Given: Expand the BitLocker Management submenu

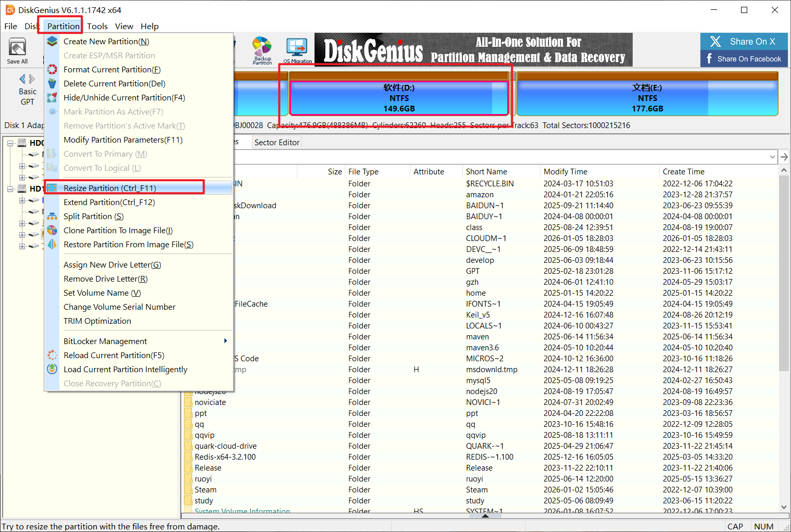Looking at the screenshot, I should click(225, 341).
